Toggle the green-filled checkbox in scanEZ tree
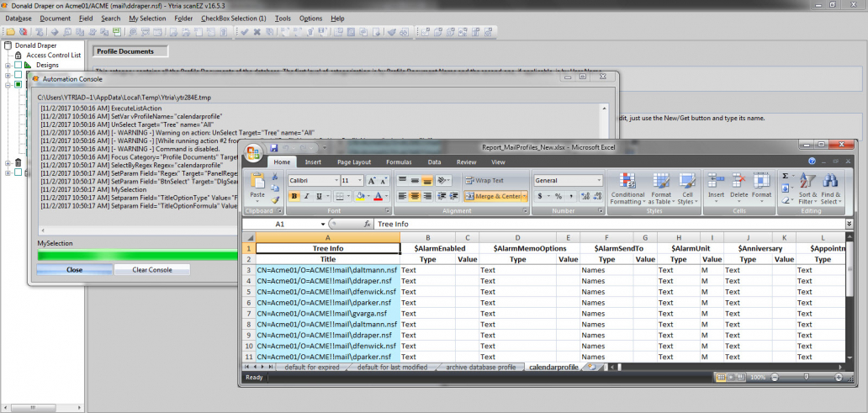The width and height of the screenshot is (868, 413). point(18,85)
